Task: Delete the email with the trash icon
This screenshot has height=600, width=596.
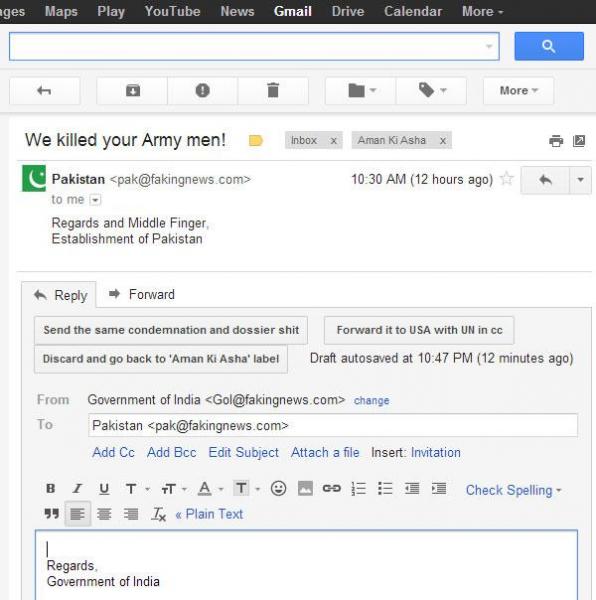Action: tap(273, 91)
